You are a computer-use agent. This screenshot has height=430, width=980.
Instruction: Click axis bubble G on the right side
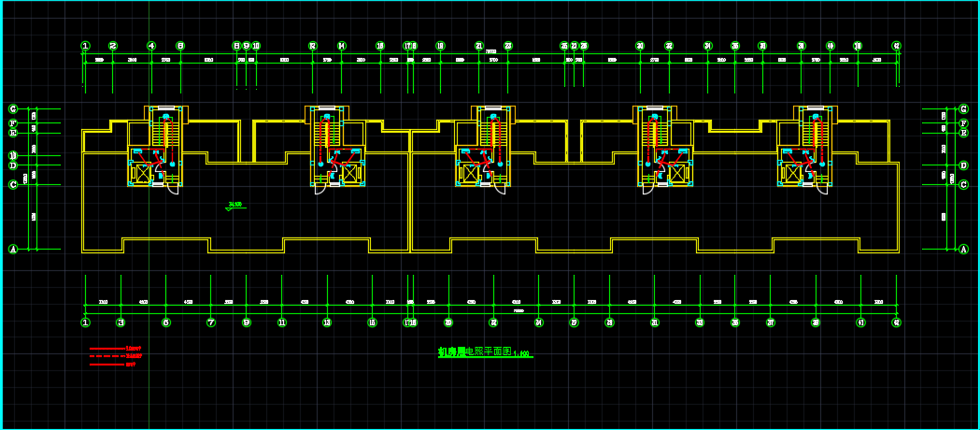coord(964,108)
